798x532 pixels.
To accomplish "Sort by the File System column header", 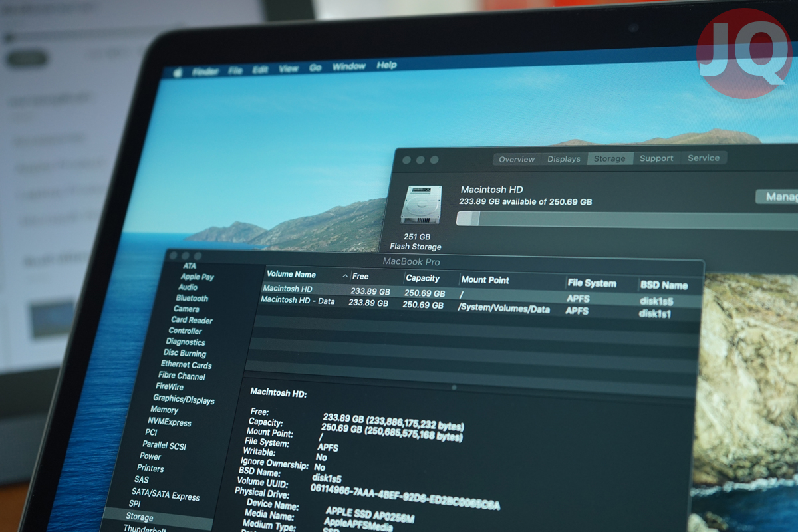I will pos(592,283).
